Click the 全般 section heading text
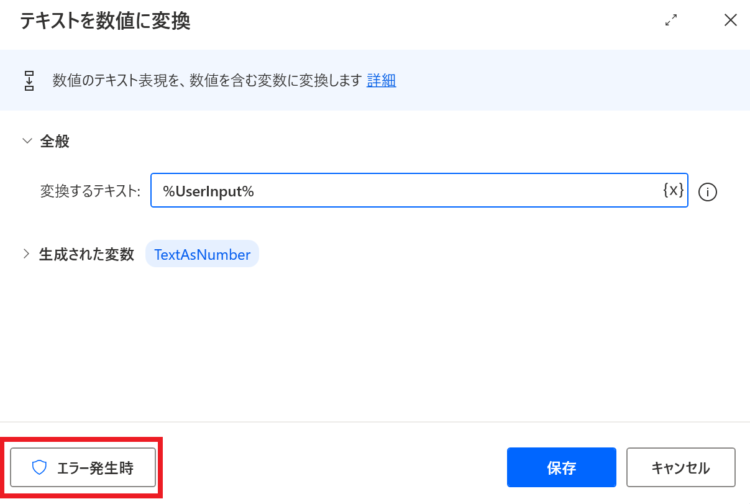The height and width of the screenshot is (504, 750). pos(55,141)
